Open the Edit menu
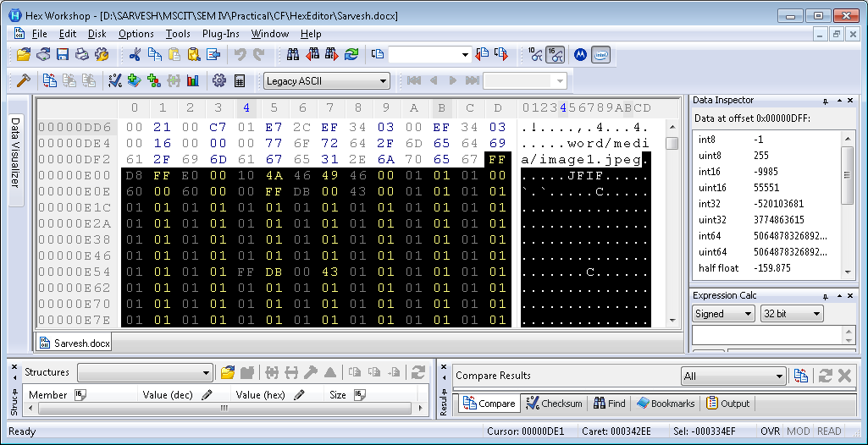 point(68,34)
